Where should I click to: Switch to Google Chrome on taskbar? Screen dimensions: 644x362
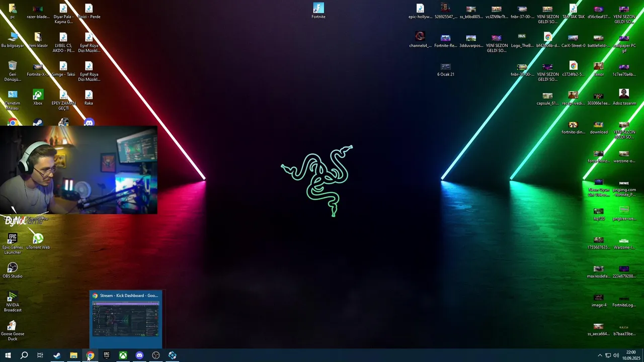coord(90,355)
